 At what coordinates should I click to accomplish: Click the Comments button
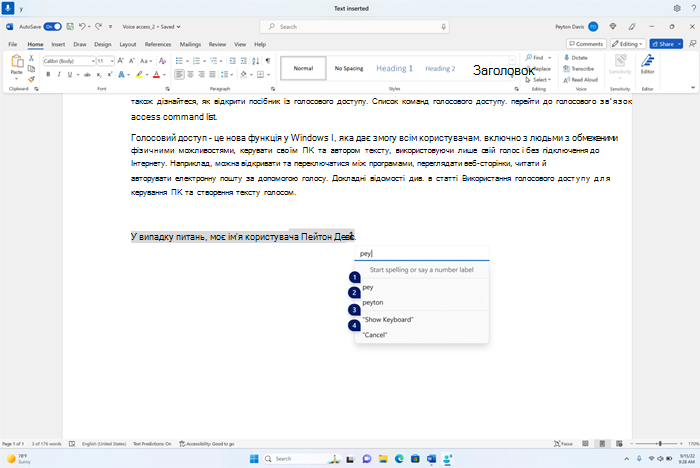pos(586,44)
